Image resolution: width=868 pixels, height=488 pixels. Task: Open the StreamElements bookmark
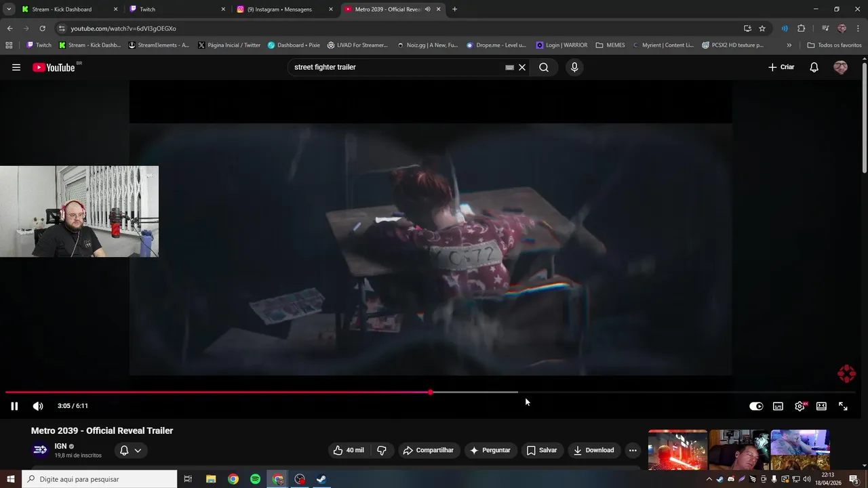tap(159, 45)
